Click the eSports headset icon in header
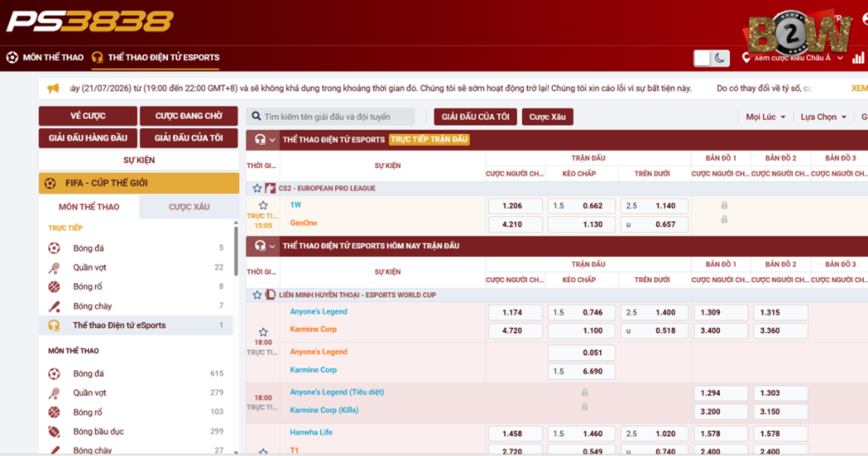The image size is (868, 456). coord(97,57)
